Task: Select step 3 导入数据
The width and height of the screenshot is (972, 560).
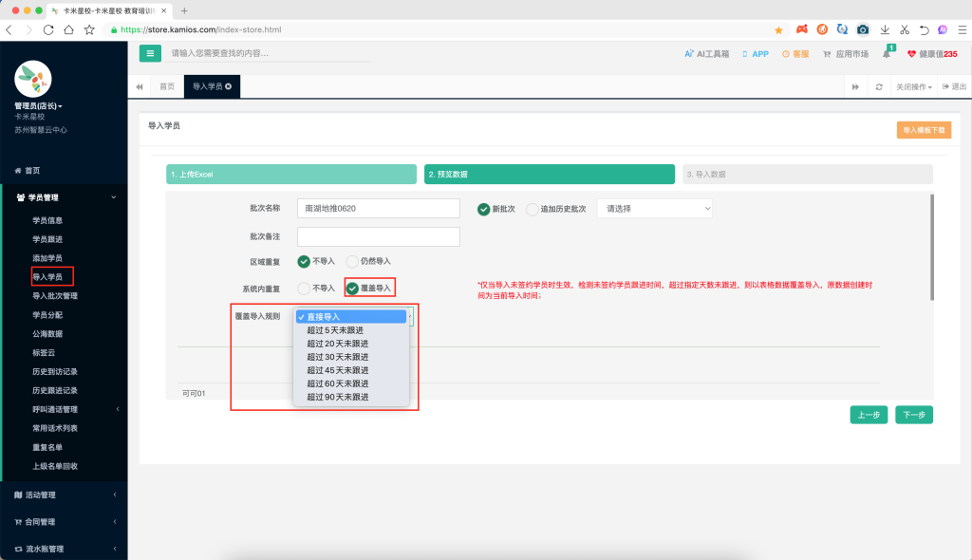Action: pos(807,175)
